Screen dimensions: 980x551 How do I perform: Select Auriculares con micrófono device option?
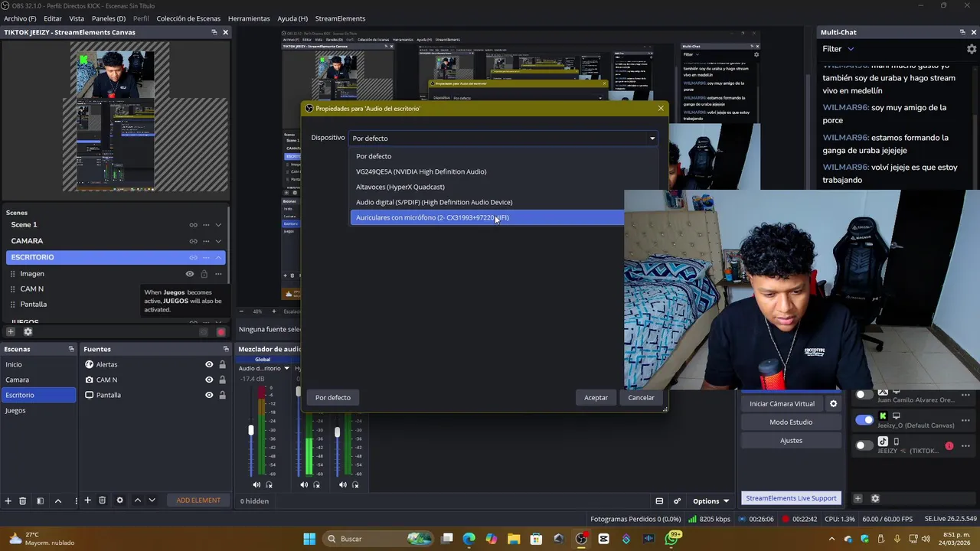[487, 217]
